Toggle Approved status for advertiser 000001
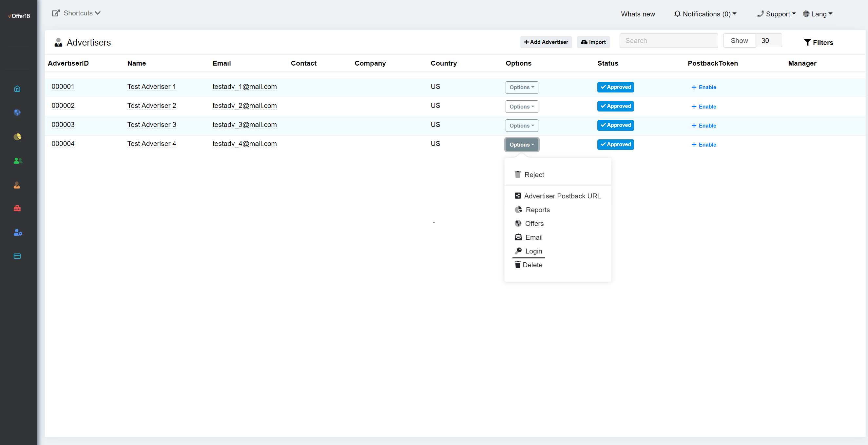Screen dimensions: 868x445 (x=615, y=87)
